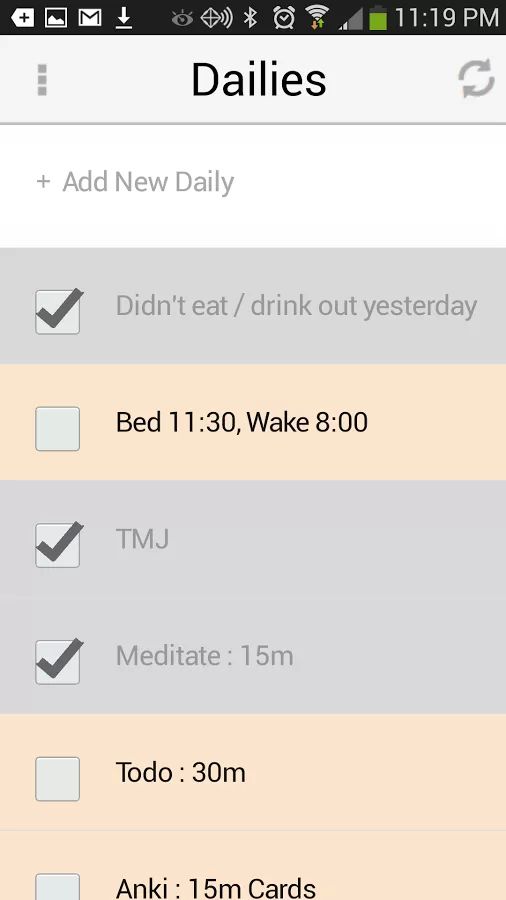Tap the alarm clock status icon
This screenshot has height=900, width=506.
pyautogui.click(x=284, y=18)
